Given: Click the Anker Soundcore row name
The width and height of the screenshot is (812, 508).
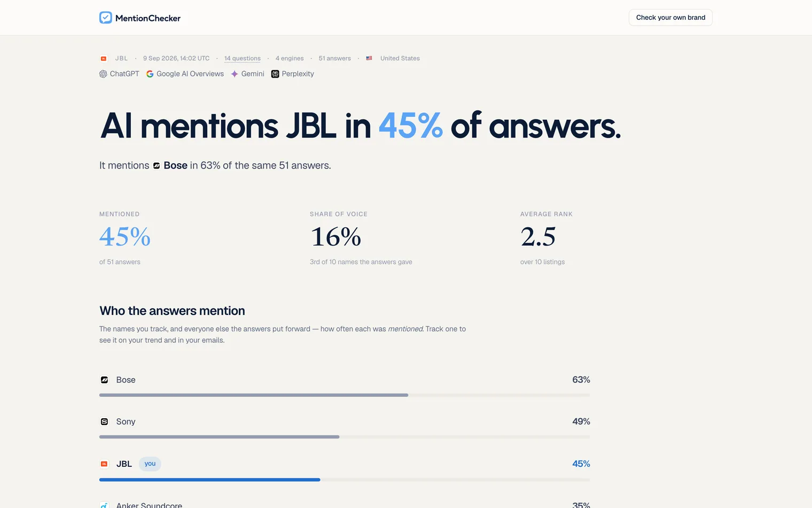Looking at the screenshot, I should click(x=150, y=505).
